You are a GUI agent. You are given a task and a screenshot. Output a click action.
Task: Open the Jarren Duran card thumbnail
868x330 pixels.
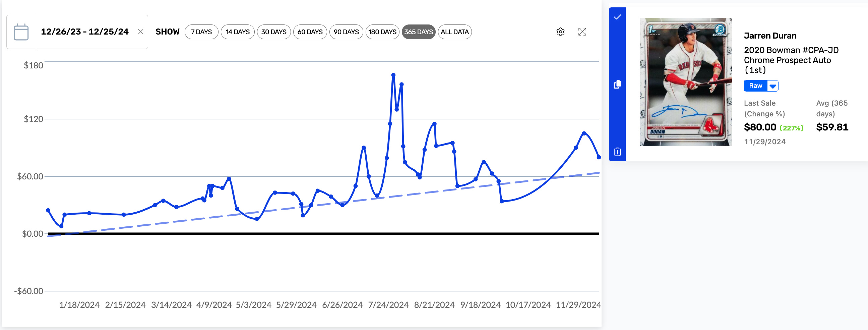click(x=686, y=82)
